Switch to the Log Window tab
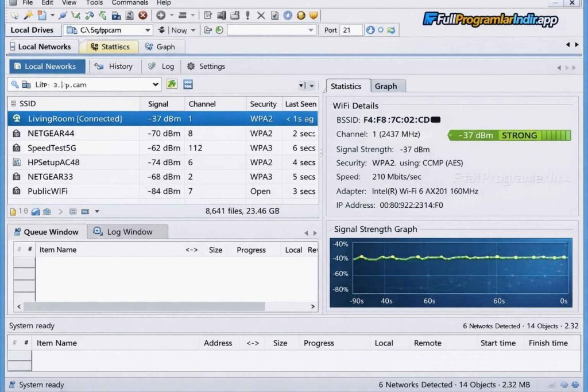 [x=129, y=232]
